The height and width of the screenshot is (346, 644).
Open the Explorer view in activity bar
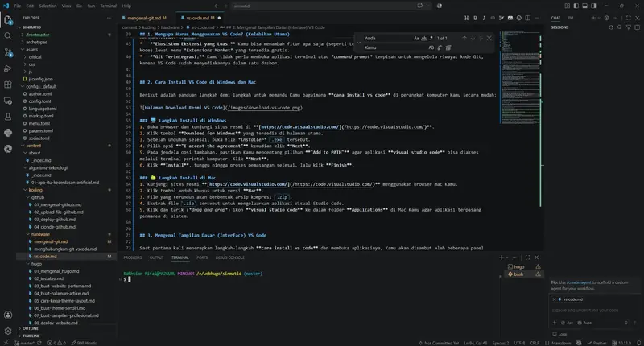(8, 19)
